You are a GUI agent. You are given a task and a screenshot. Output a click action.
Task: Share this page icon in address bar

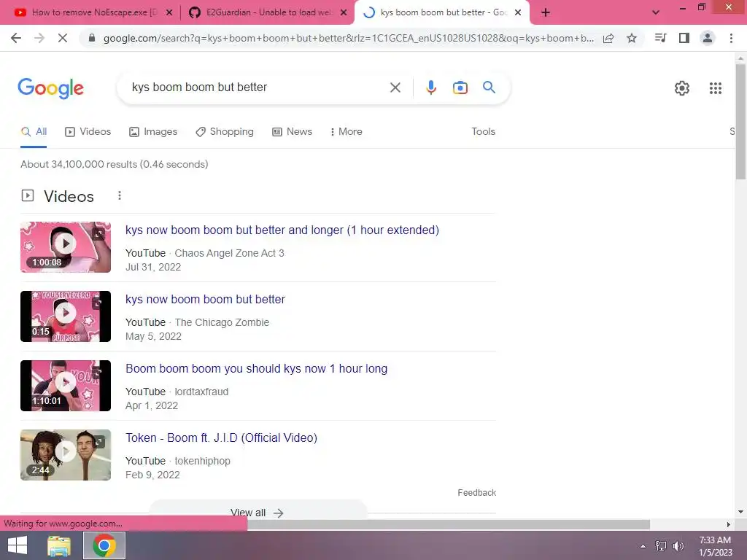608,38
